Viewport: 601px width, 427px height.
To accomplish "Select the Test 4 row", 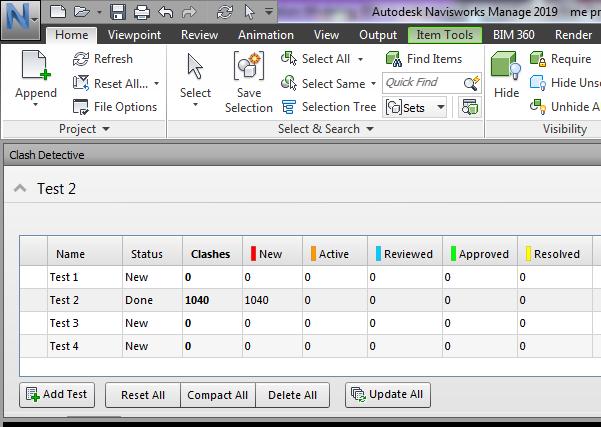I will (x=310, y=346).
